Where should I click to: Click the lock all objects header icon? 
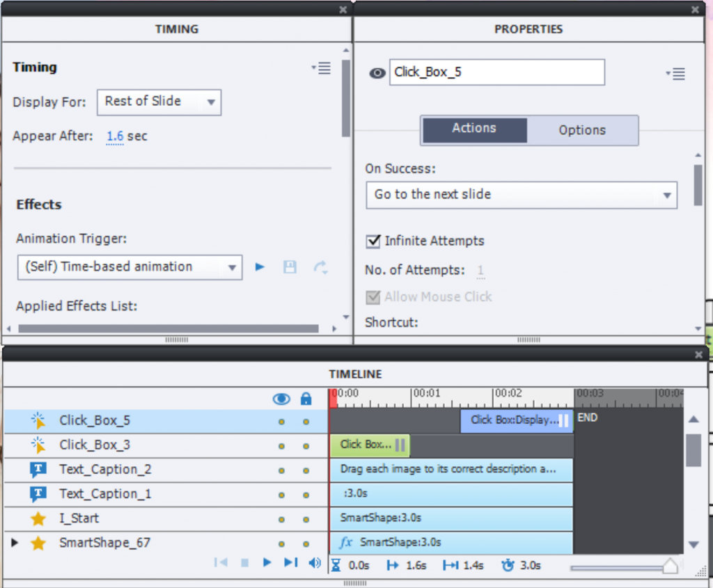(306, 399)
